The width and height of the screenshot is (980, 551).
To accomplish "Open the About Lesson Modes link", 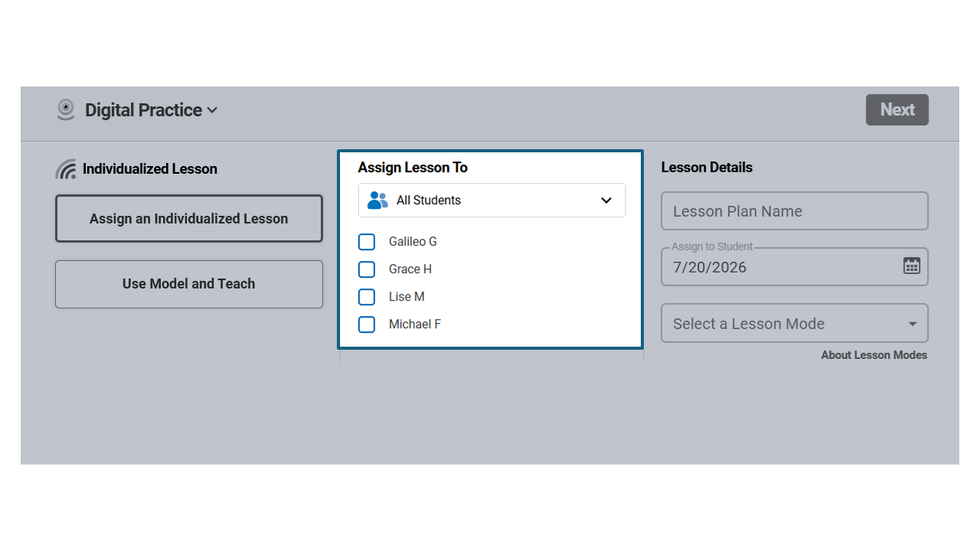I will click(x=874, y=355).
